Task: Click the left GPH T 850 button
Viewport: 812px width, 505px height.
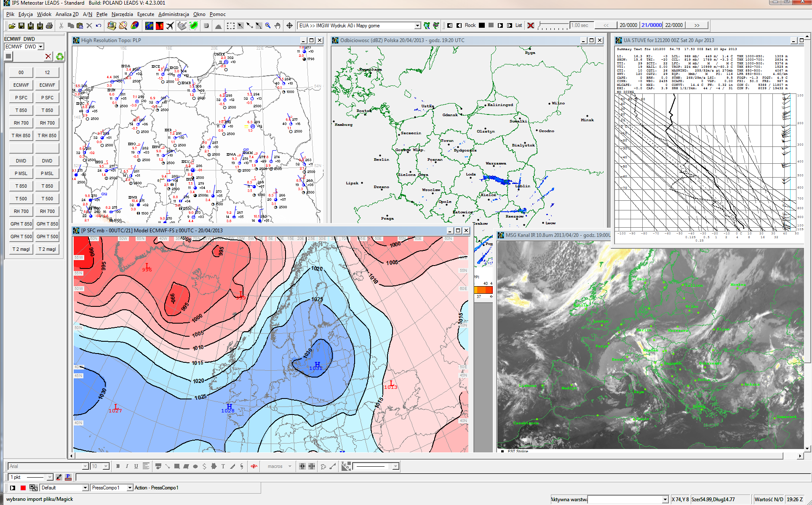Action: tap(21, 224)
